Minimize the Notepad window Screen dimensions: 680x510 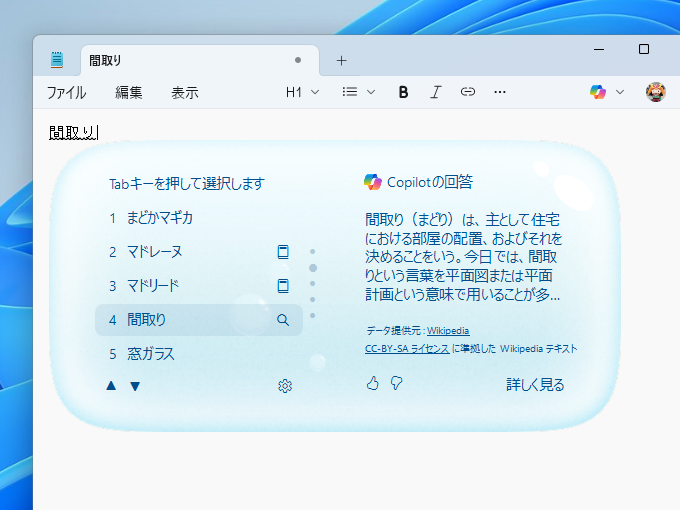[599, 49]
